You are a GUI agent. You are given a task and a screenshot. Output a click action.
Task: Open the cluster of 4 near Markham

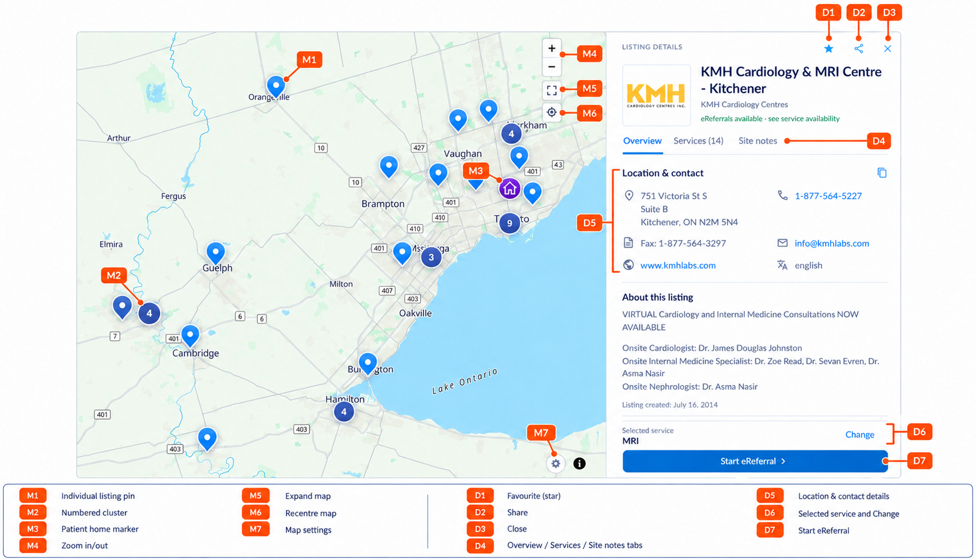click(x=511, y=134)
